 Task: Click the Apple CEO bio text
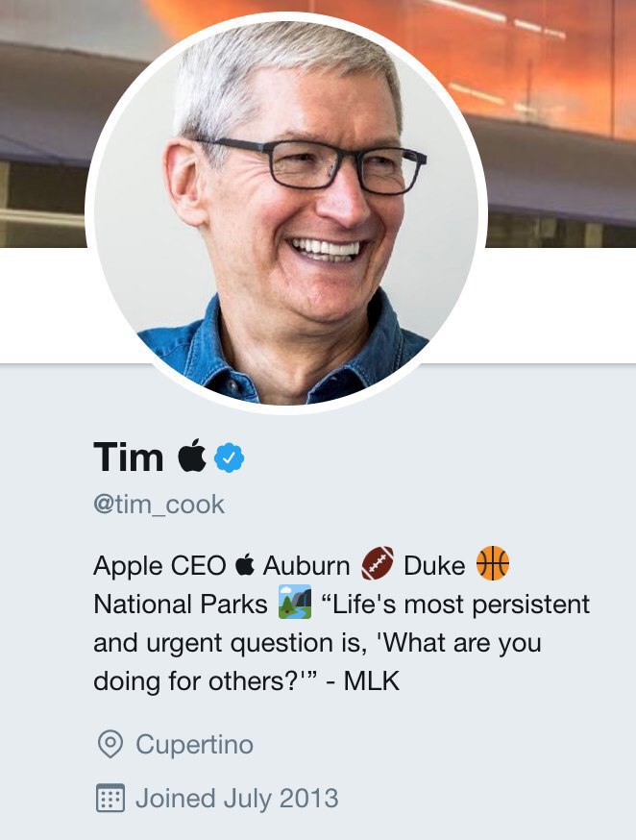pyautogui.click(x=159, y=566)
